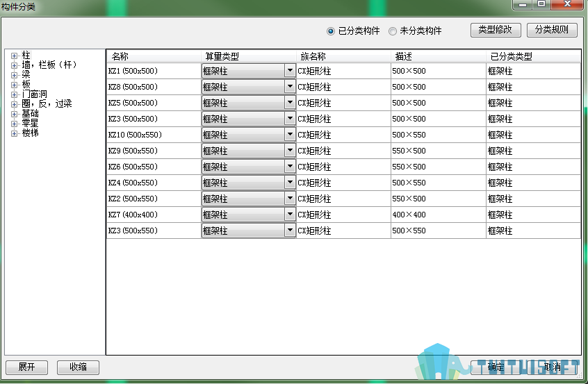This screenshot has height=384, width=588.
Task: Confirm with the 确定 button
Action: 496,367
